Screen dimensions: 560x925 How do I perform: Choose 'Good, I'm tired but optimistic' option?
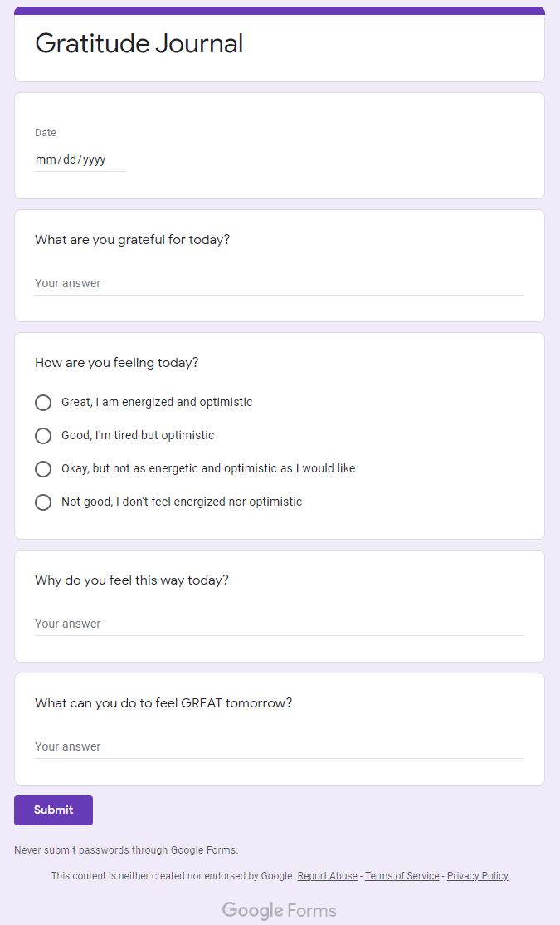tap(43, 436)
